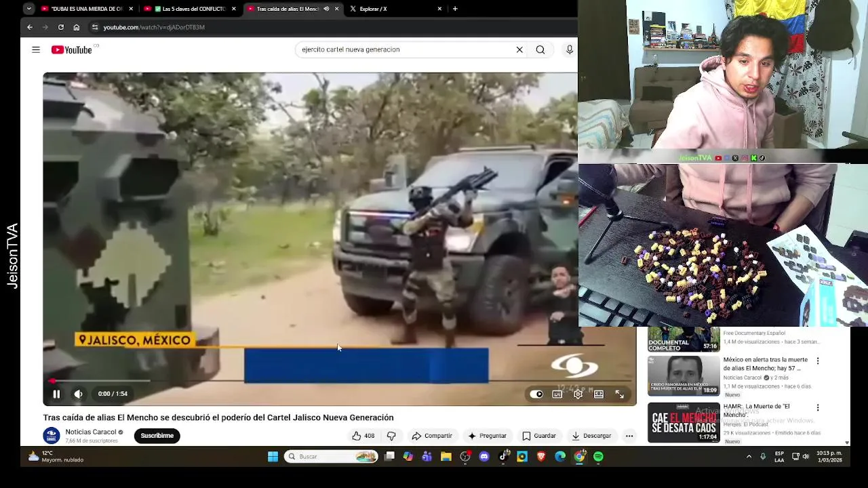Screen dimensions: 868x488
Task: Click the Descargar download button
Action: pyautogui.click(x=591, y=436)
